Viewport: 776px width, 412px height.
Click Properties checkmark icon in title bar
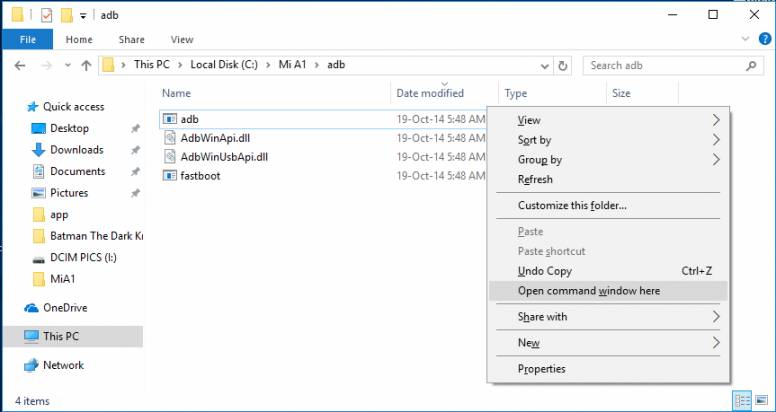tap(46, 15)
